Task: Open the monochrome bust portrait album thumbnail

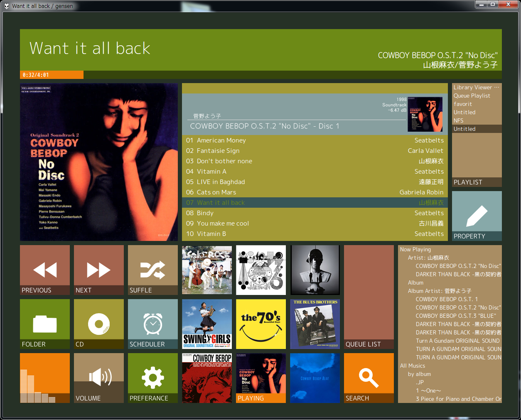Action: point(315,270)
